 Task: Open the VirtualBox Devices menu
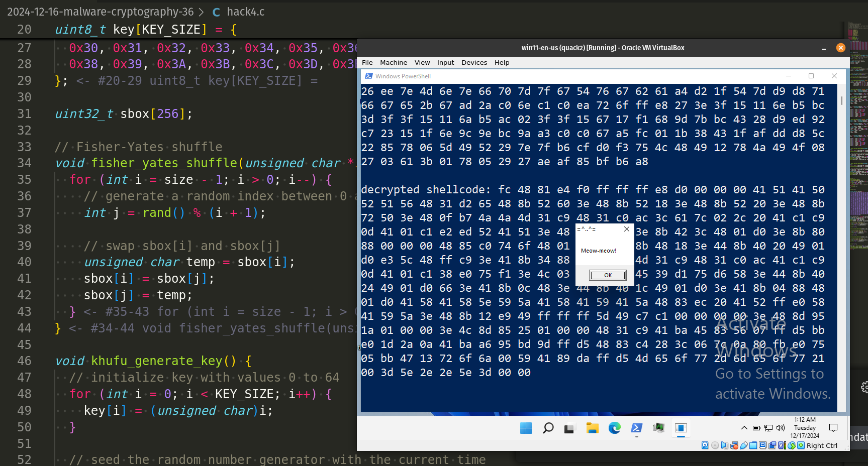[474, 62]
